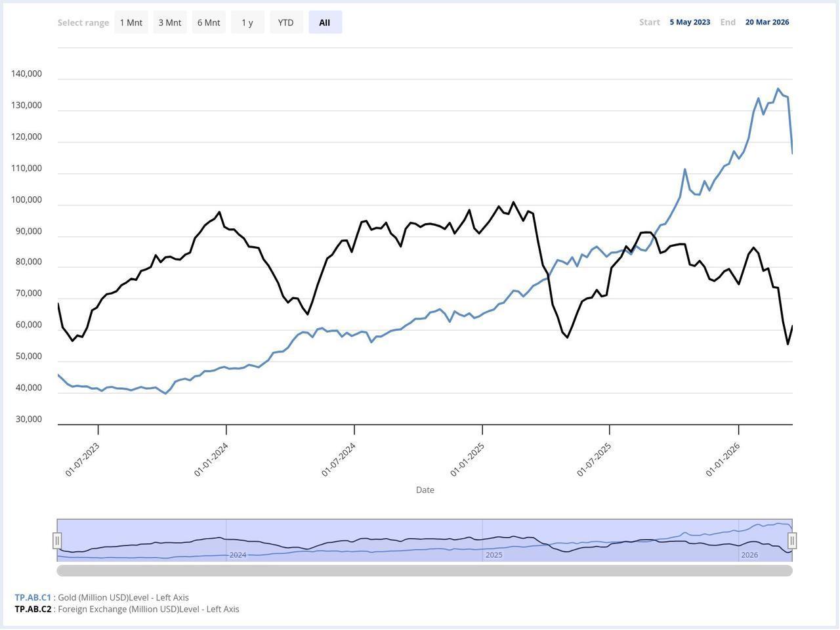Image resolution: width=840 pixels, height=630 pixels.
Task: Click the right range navigator handle icon
Action: click(792, 540)
